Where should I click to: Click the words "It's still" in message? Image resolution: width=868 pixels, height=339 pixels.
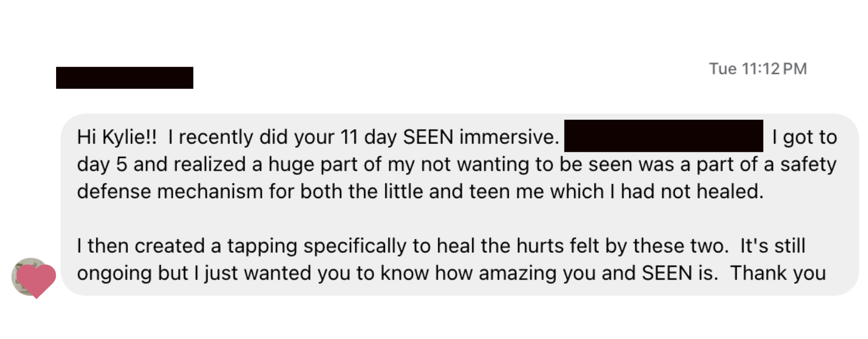tap(773, 246)
